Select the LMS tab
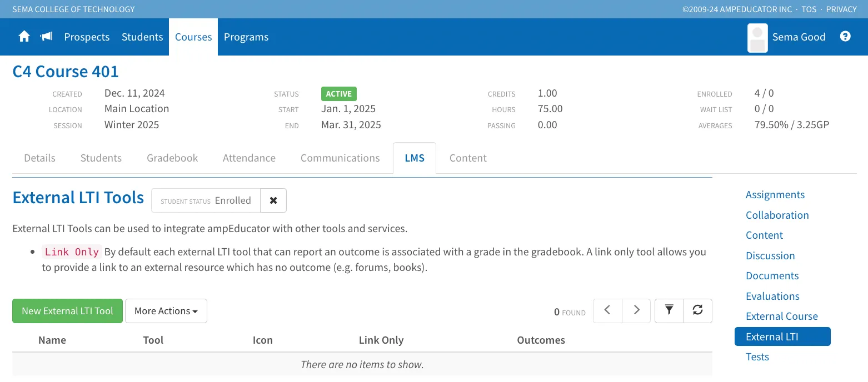The width and height of the screenshot is (868, 382). click(415, 158)
